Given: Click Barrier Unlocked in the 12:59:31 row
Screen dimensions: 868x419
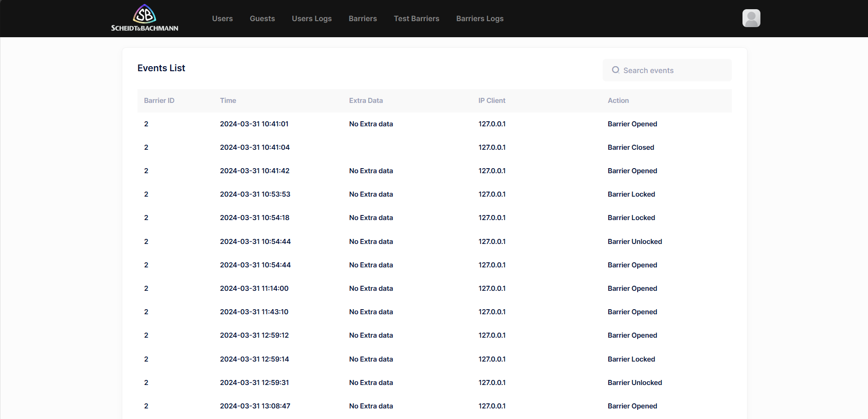Looking at the screenshot, I should click(x=635, y=383).
